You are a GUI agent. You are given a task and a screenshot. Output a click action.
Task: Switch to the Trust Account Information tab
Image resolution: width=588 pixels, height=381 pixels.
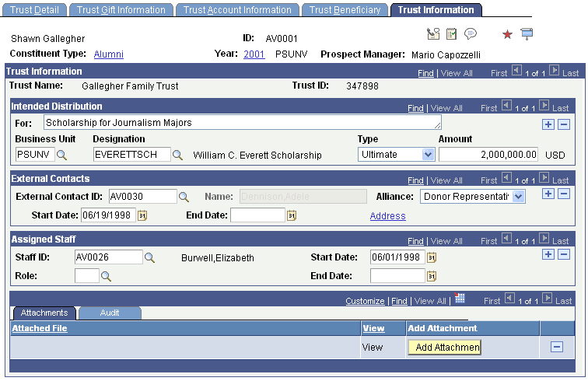pos(237,10)
